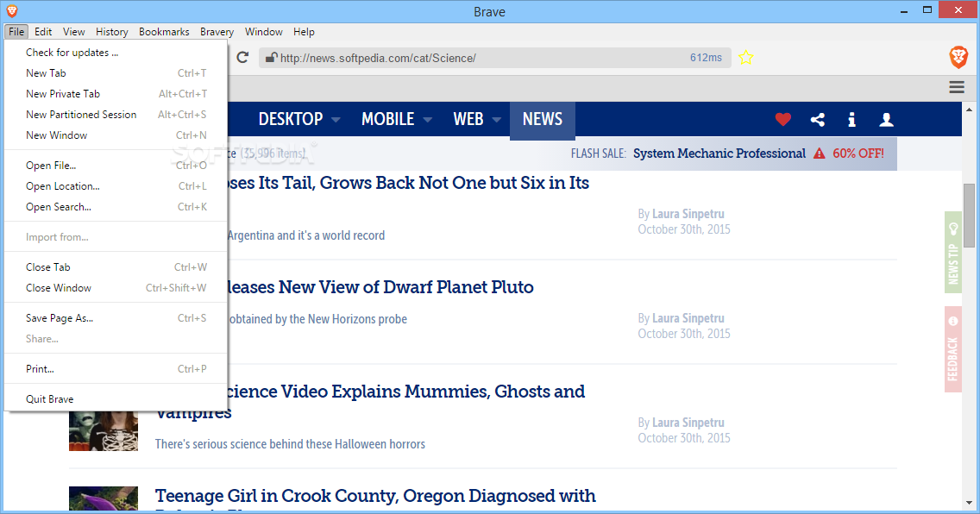Open the Bravery menu
The width and height of the screenshot is (980, 514).
click(x=217, y=32)
